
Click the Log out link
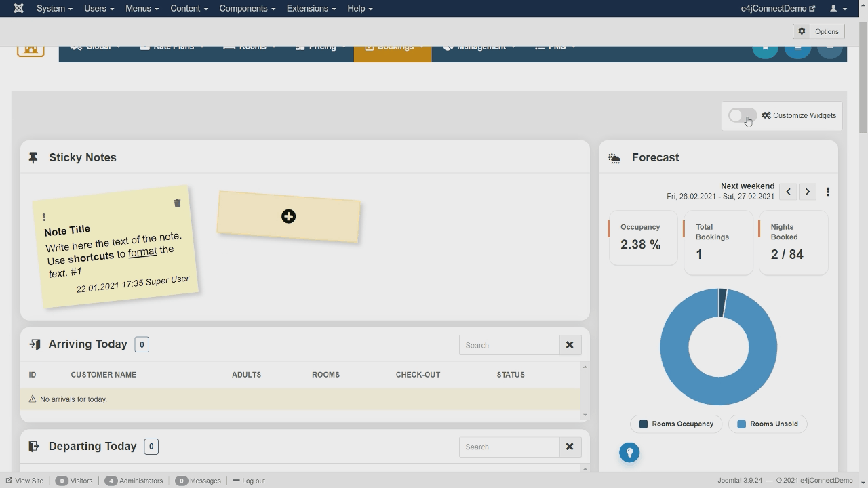[249, 481]
